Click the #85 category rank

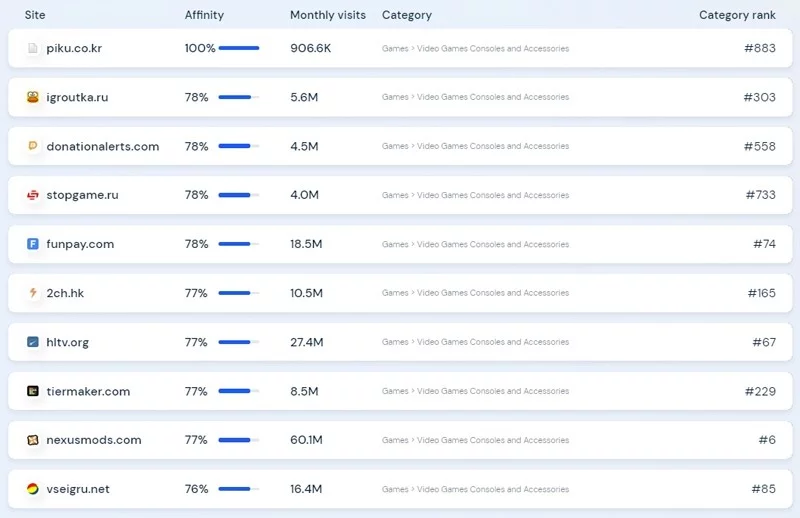click(764, 489)
